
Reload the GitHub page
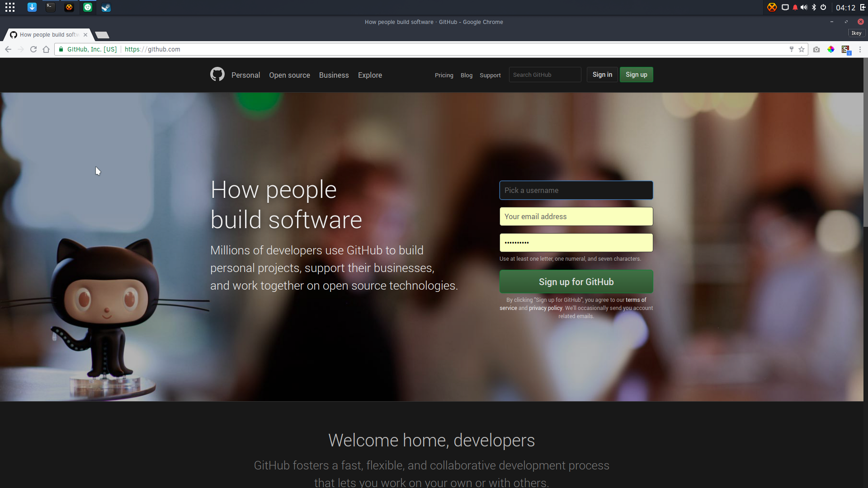click(33, 49)
